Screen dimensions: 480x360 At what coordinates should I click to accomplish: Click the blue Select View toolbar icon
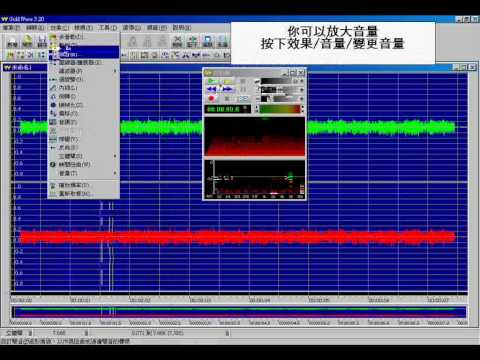pos(207,41)
